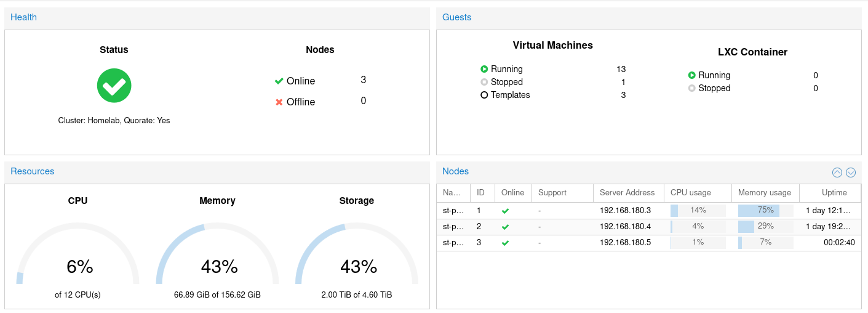Click the red Offline nodes cross icon
Screen dimensions: 868x313
pos(279,102)
